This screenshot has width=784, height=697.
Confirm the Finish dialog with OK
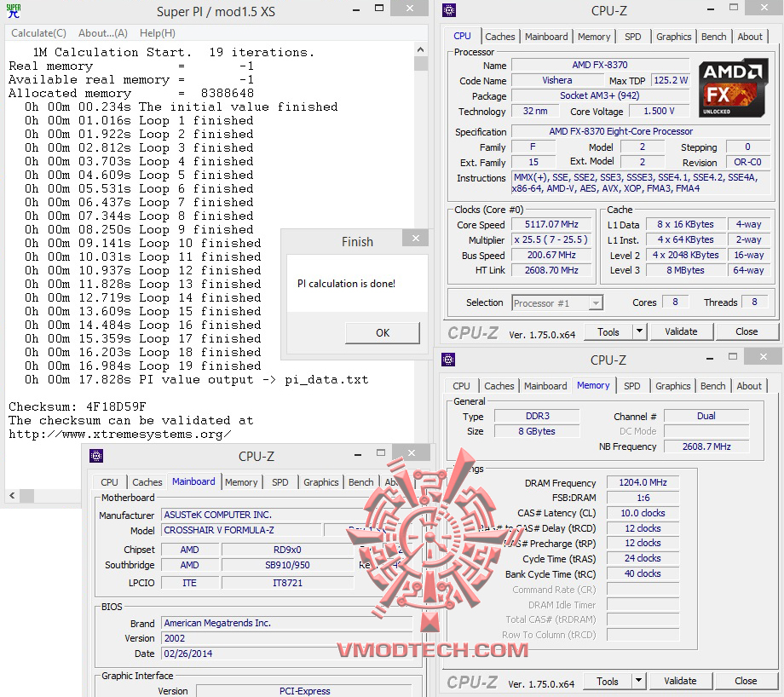pos(383,333)
